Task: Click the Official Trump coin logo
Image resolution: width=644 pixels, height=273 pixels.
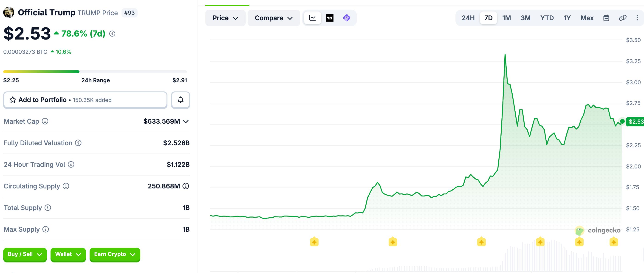Action: click(x=8, y=12)
